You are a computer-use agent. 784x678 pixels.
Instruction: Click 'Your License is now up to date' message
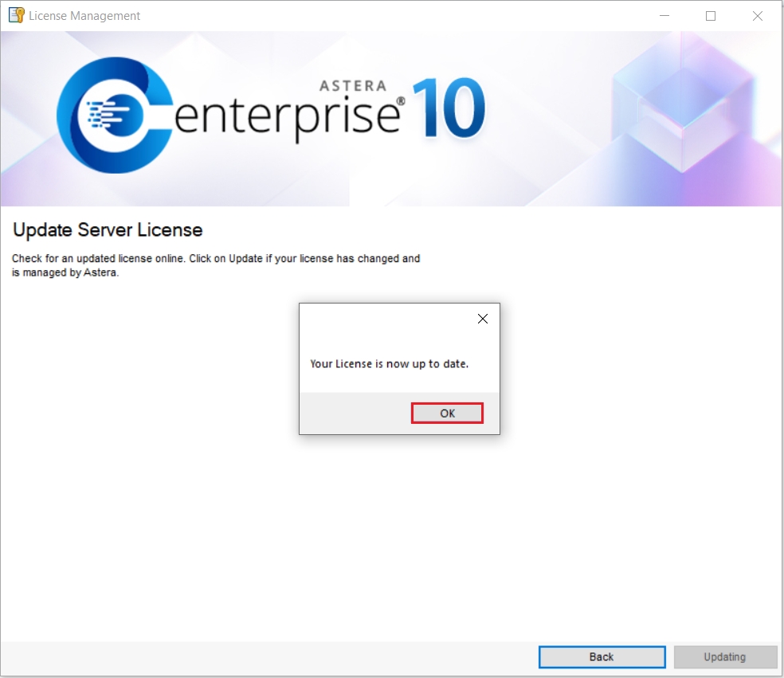point(389,364)
